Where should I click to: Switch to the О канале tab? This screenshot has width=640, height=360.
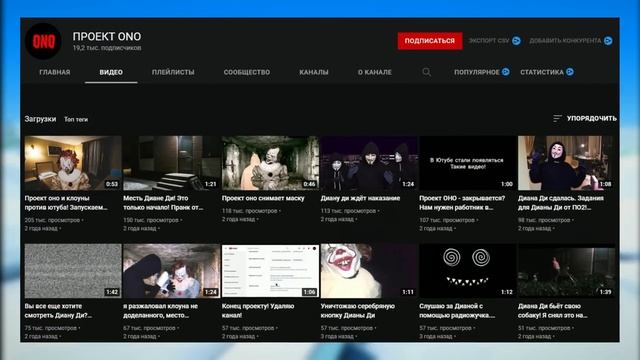pos(375,72)
